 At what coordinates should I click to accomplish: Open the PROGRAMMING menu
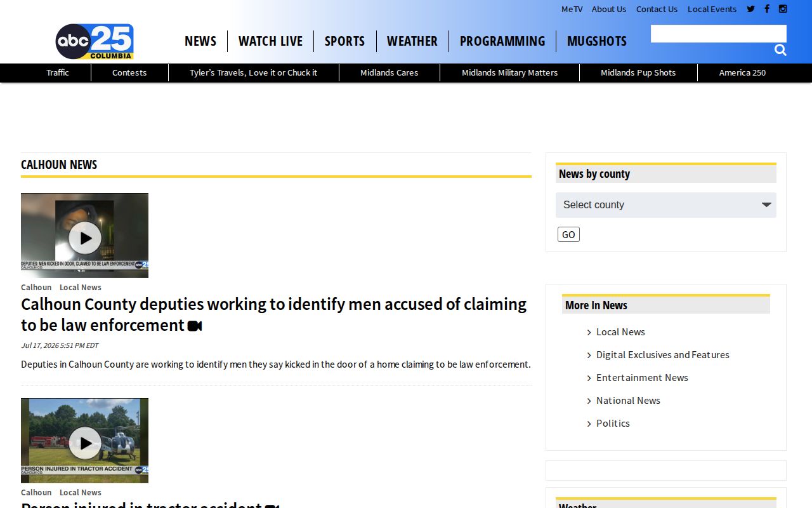[x=502, y=41]
